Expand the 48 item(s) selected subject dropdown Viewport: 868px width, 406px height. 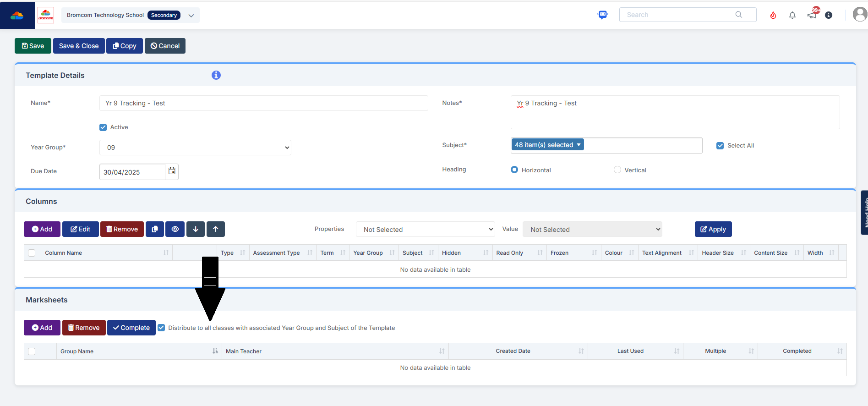tap(547, 145)
